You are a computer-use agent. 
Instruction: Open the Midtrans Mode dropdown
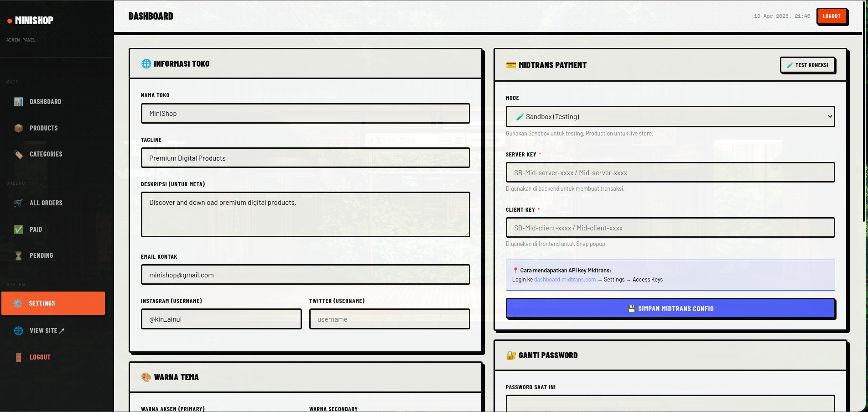click(670, 117)
